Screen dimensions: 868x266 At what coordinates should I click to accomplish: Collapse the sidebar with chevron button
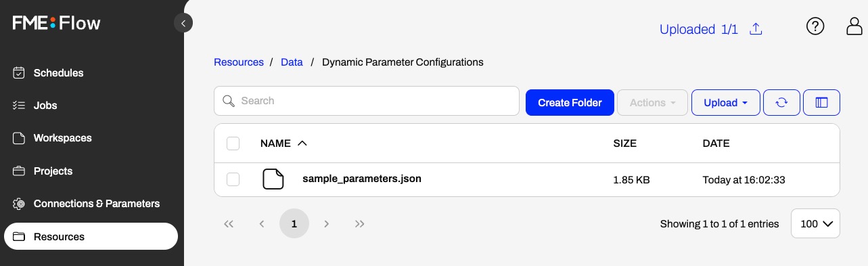coord(183,23)
